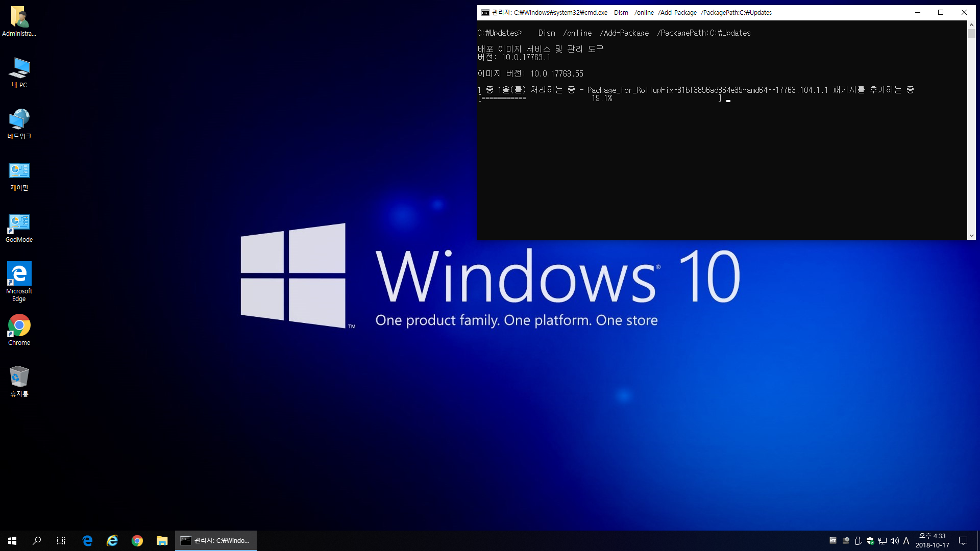Click the '버전: 10.0.17763.1' line
This screenshot has width=980, height=551.
pyautogui.click(x=514, y=58)
